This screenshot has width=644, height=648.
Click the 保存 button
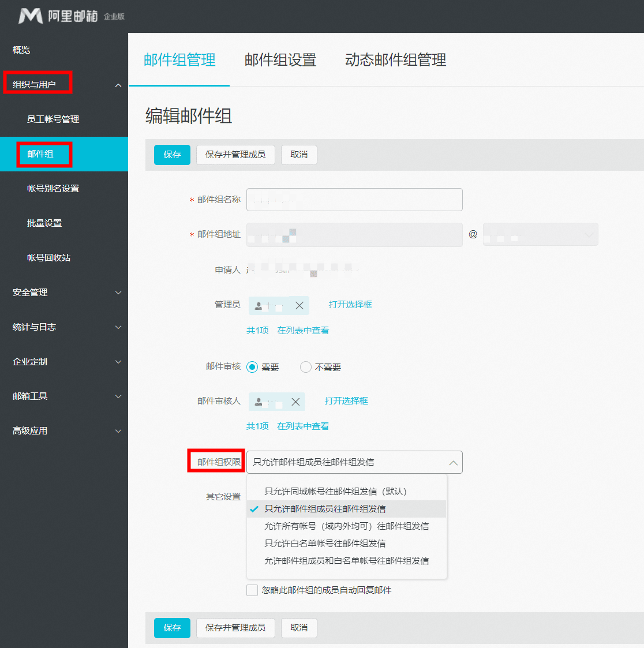tap(171, 155)
